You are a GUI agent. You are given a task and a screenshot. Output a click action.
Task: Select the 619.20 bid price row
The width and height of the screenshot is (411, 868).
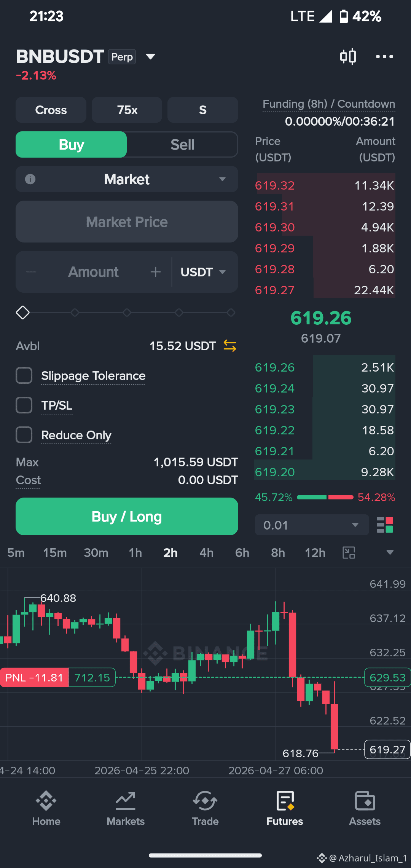coord(325,472)
